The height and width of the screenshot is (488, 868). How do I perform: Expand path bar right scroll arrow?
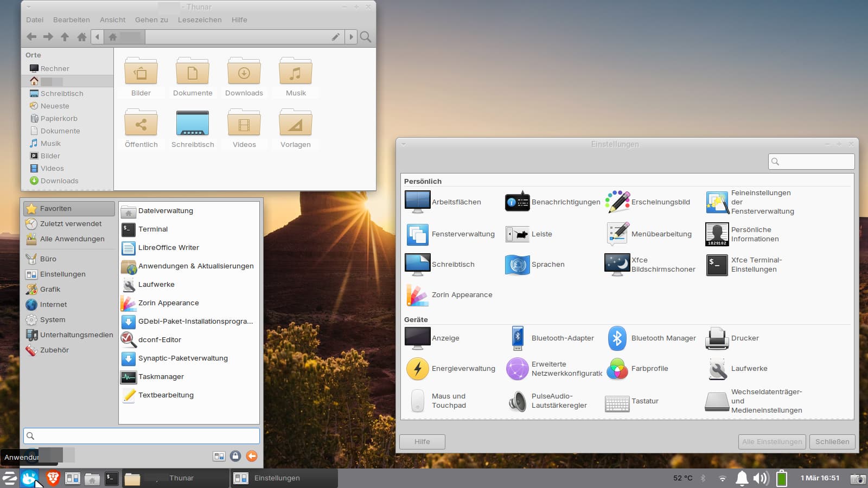tap(351, 37)
